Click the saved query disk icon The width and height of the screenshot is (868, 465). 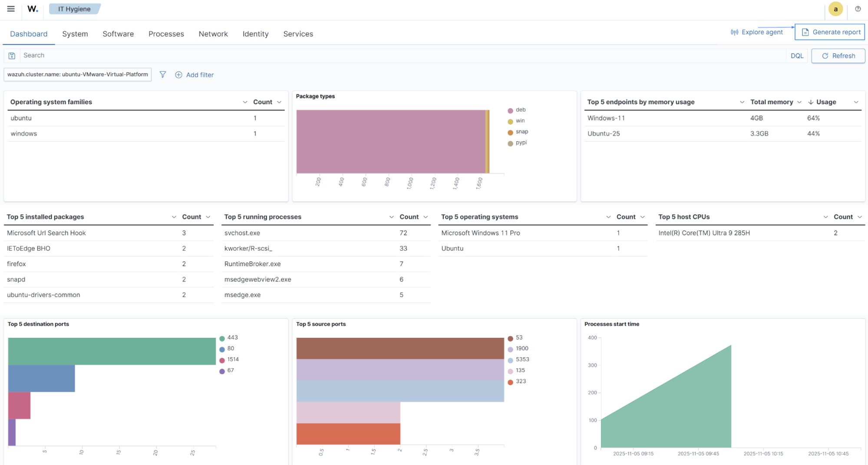tap(12, 56)
